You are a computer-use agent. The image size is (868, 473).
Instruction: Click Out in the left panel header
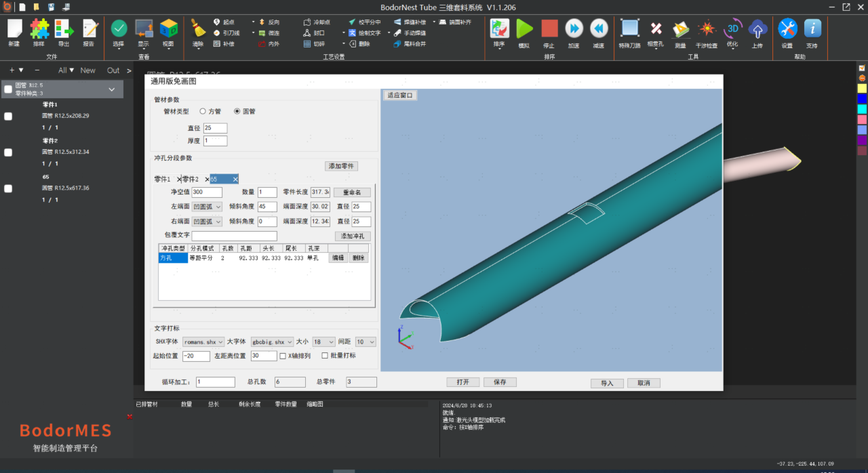[x=113, y=70]
